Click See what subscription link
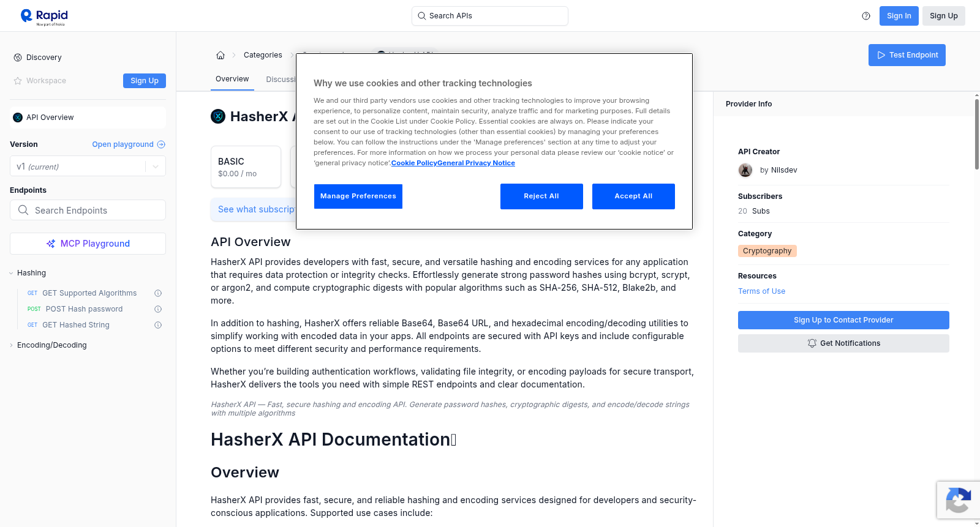Screen dimensions: 980x527 point(257,209)
